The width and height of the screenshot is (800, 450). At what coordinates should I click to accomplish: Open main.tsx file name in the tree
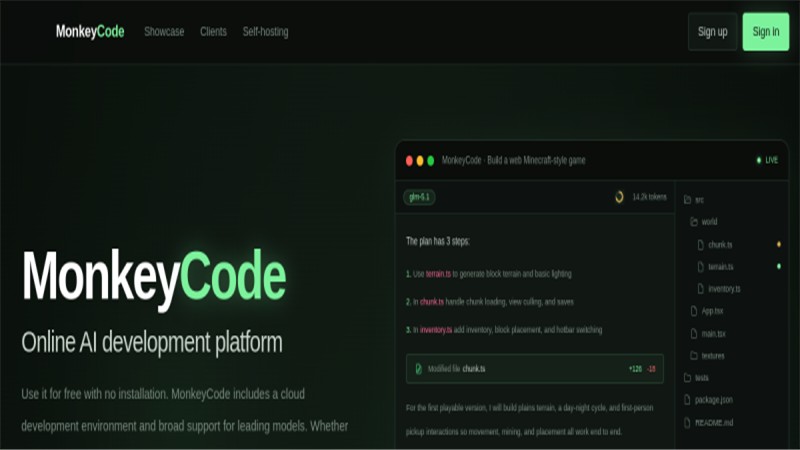coord(714,334)
